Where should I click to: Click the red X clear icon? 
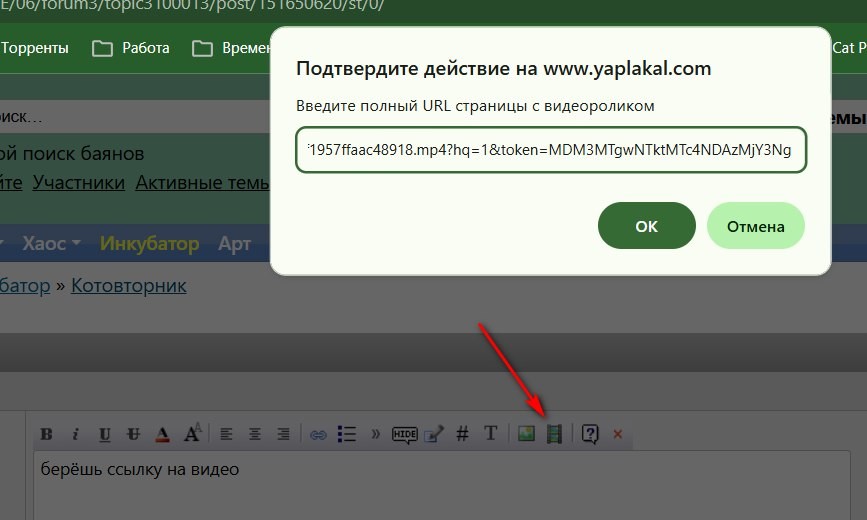pyautogui.click(x=618, y=434)
